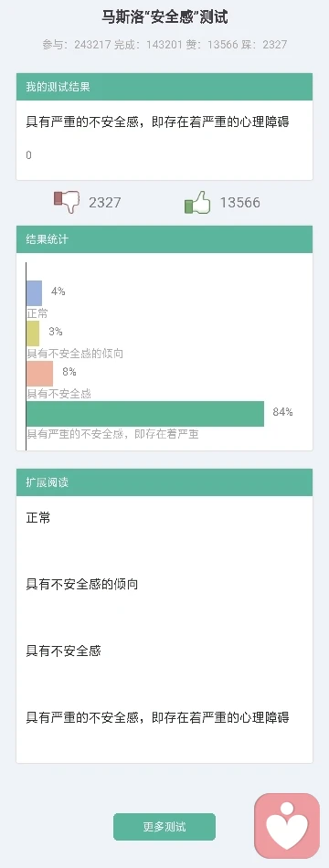Select the yellow 3% bar
Screen dimensions: 329x868
(x=33, y=333)
